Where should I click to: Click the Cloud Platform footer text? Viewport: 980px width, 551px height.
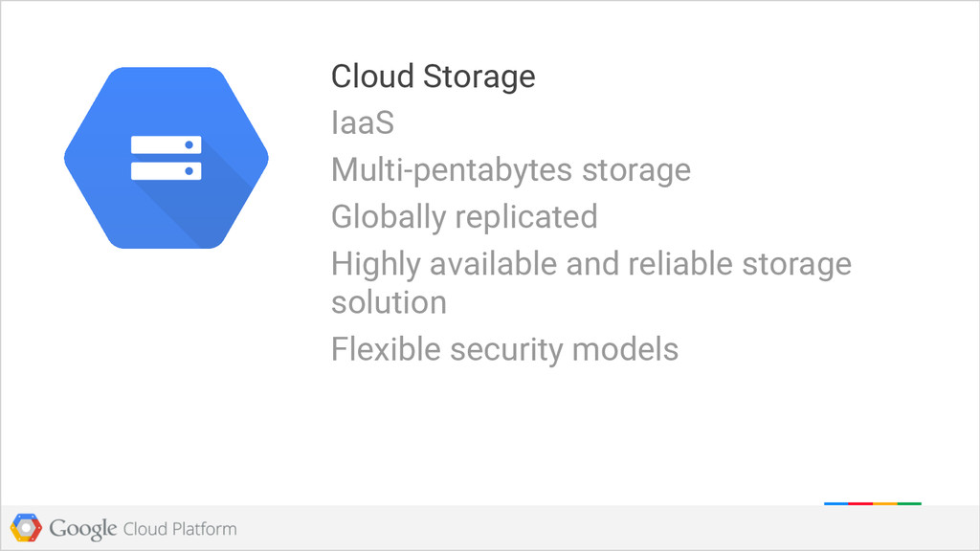(180, 529)
